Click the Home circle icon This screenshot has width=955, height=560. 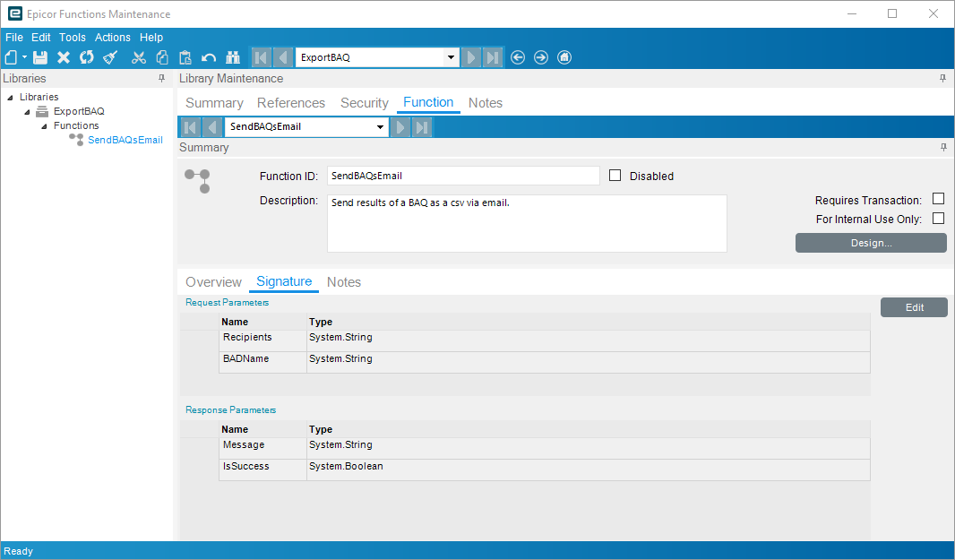(564, 57)
